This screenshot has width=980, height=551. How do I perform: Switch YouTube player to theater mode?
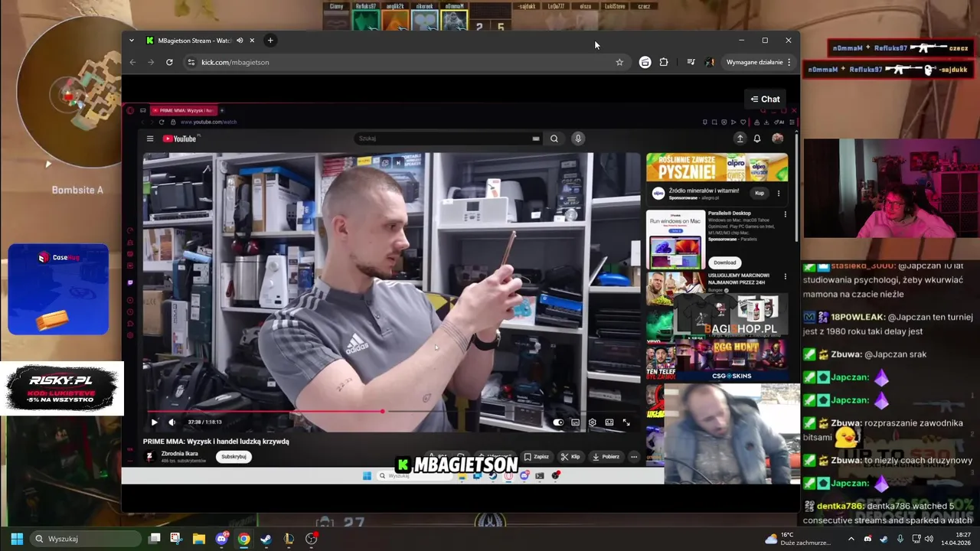tap(609, 422)
